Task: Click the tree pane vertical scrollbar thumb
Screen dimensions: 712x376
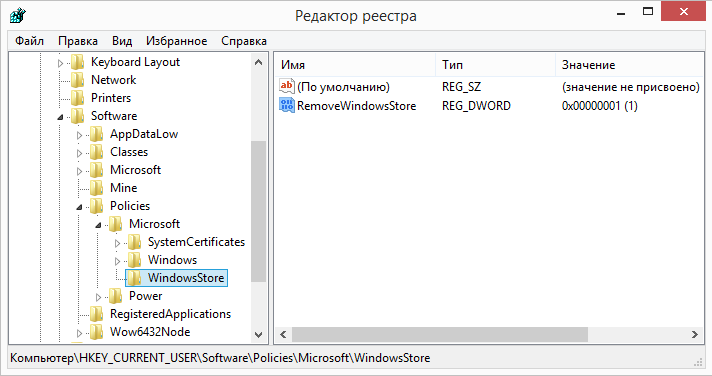Action: [x=258, y=211]
